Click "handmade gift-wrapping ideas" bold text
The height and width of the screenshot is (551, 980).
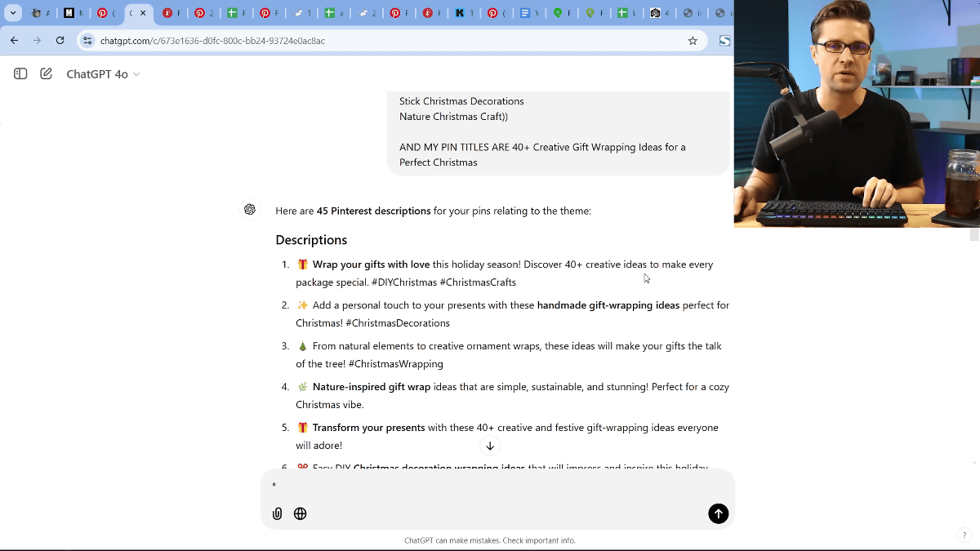608,305
